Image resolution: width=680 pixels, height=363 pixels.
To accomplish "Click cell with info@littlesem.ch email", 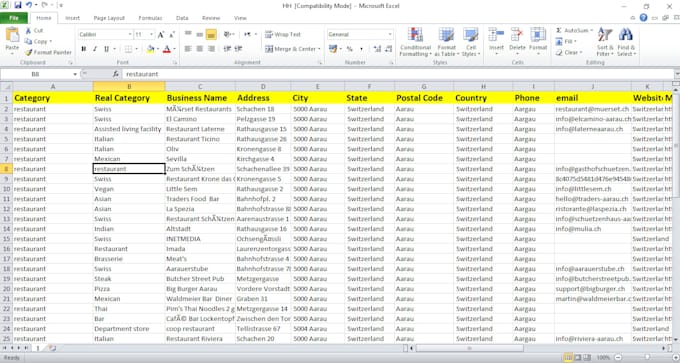I will [592, 189].
